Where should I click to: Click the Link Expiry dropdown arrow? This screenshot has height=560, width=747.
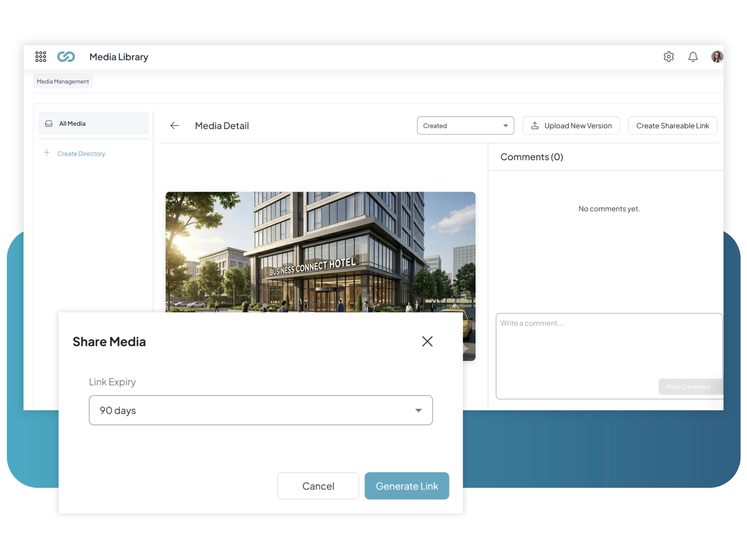pyautogui.click(x=418, y=410)
